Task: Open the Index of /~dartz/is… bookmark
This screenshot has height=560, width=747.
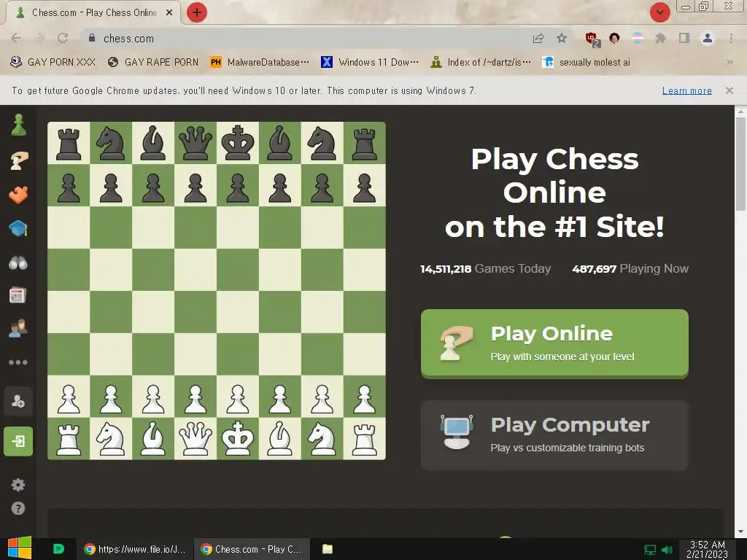Action: point(480,62)
